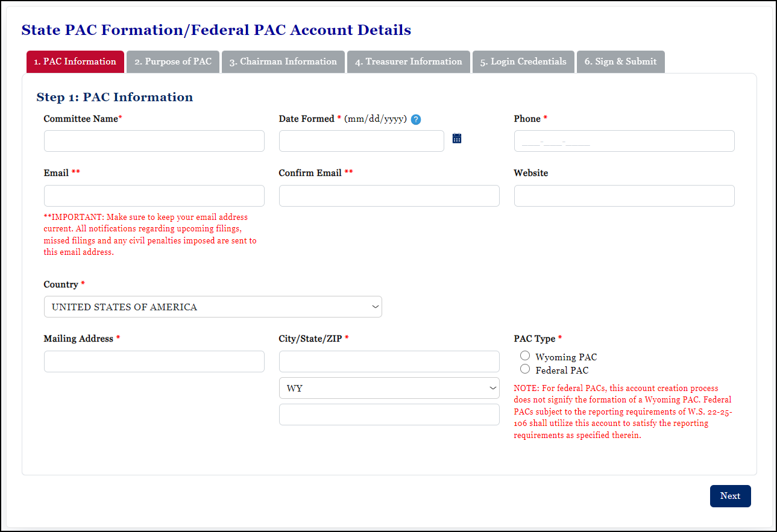Open the Chairman Information tab
This screenshot has width=777, height=532.
[x=283, y=61]
